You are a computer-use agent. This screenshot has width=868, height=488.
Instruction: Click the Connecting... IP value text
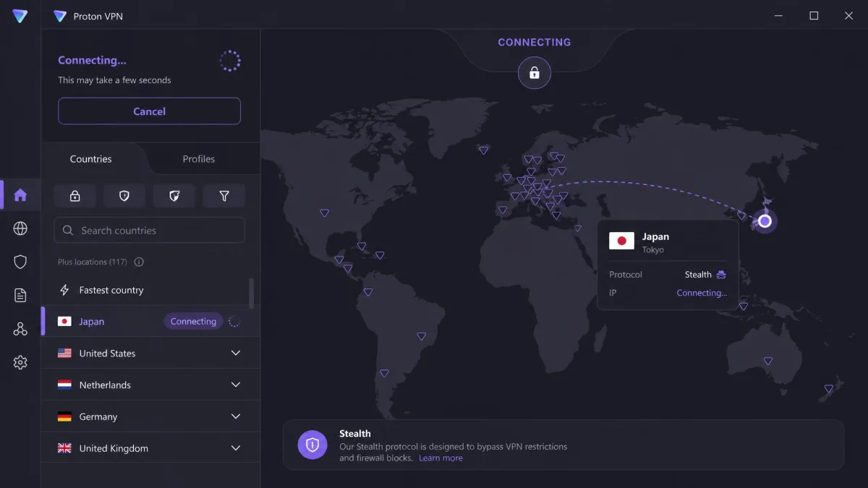click(702, 293)
